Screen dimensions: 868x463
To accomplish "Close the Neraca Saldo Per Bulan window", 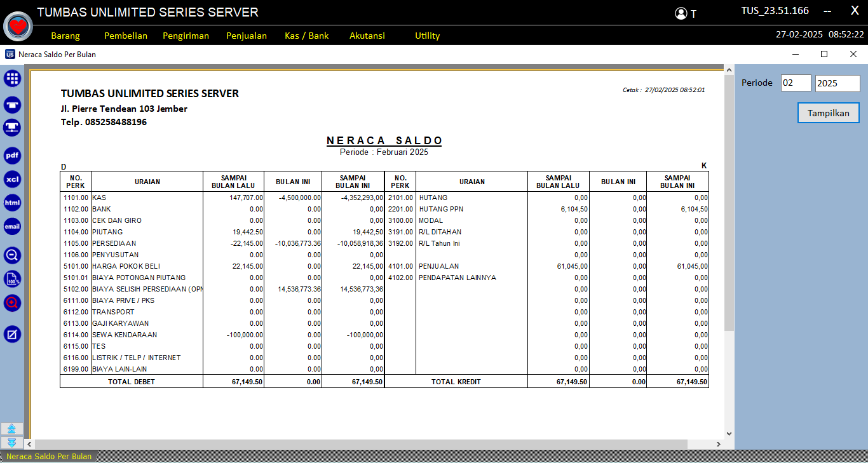I will tap(853, 54).
